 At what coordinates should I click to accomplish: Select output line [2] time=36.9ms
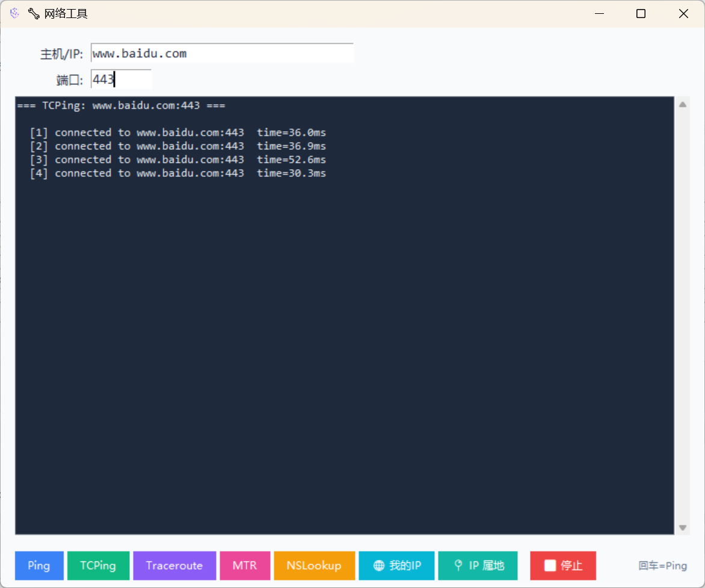pos(177,146)
